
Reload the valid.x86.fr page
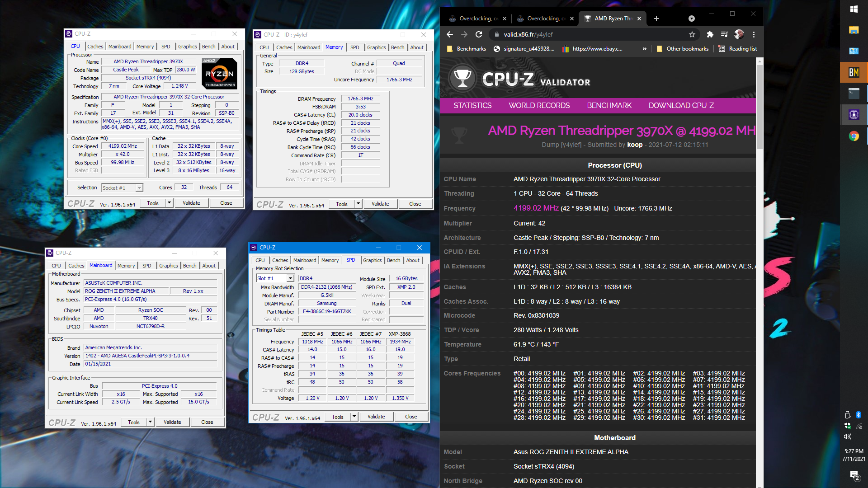tap(479, 34)
